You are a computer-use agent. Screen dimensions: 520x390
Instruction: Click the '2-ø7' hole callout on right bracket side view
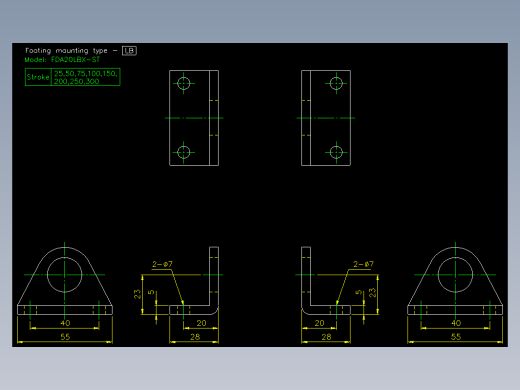[x=363, y=264]
